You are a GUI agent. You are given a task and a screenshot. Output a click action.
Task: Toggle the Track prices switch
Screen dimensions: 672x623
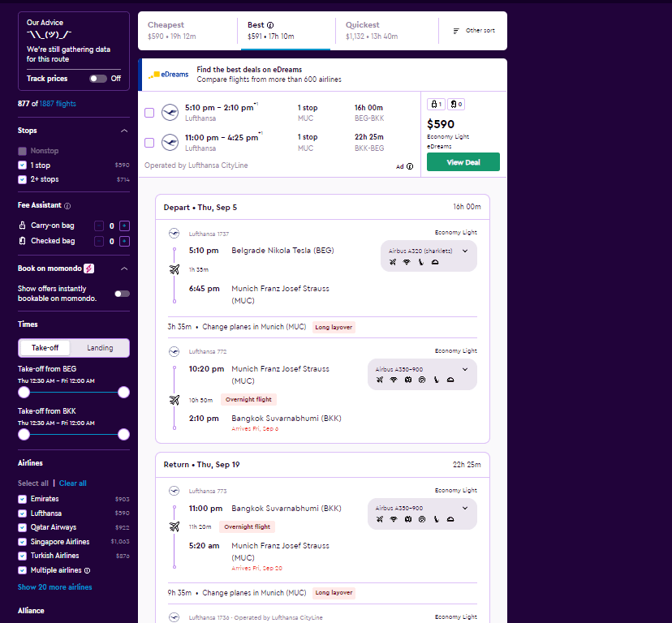tap(98, 79)
